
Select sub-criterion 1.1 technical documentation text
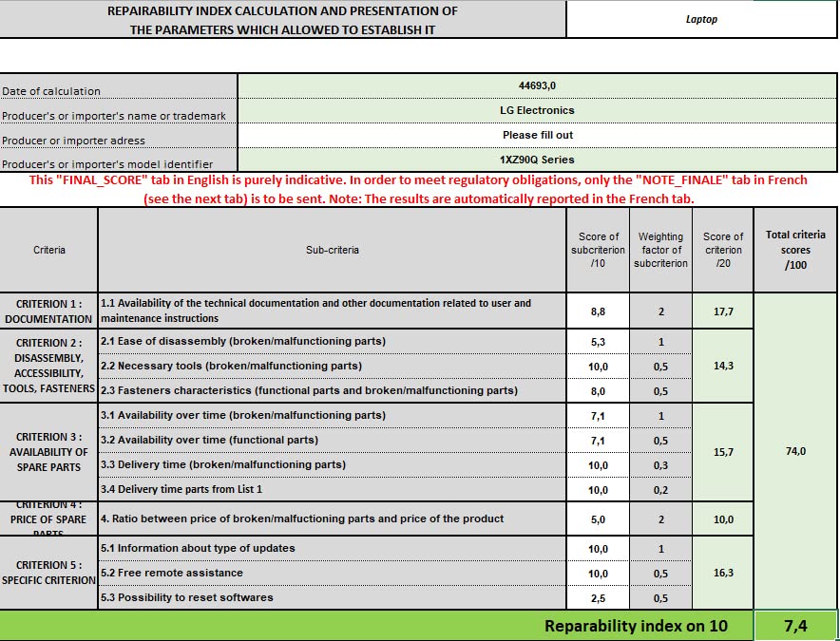pos(316,311)
